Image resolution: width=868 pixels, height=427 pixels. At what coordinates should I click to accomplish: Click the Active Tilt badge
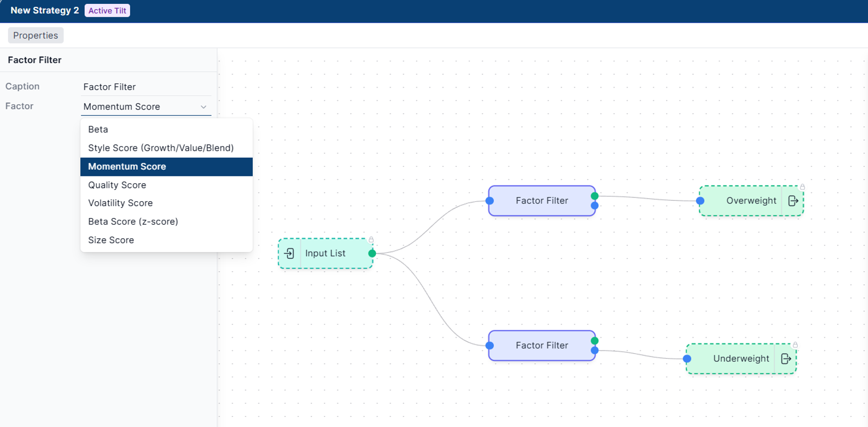[107, 11]
